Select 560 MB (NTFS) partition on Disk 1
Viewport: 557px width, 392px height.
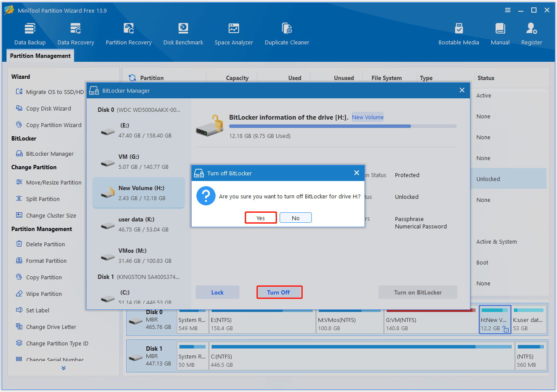point(530,356)
